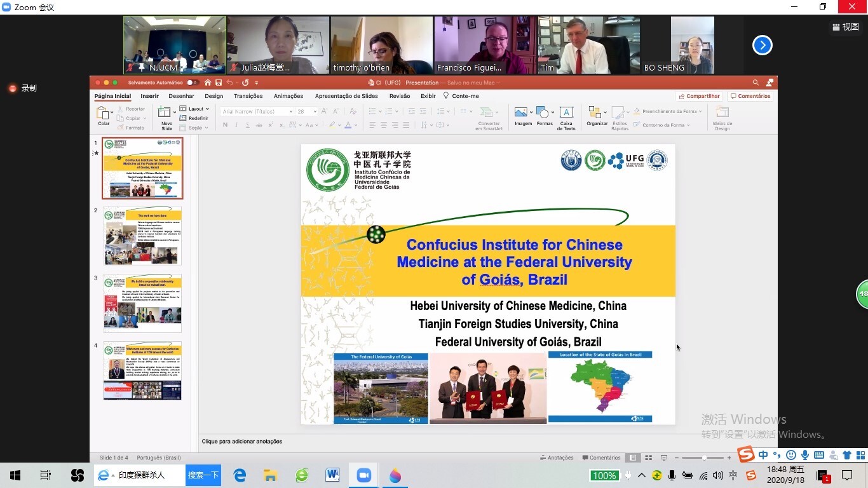Open the Zoom 视图 view menu
This screenshot has width=868, height=488.
(845, 27)
